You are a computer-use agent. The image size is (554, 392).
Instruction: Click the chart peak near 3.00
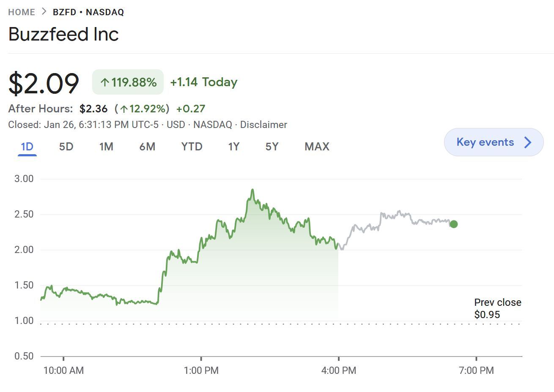[252, 190]
